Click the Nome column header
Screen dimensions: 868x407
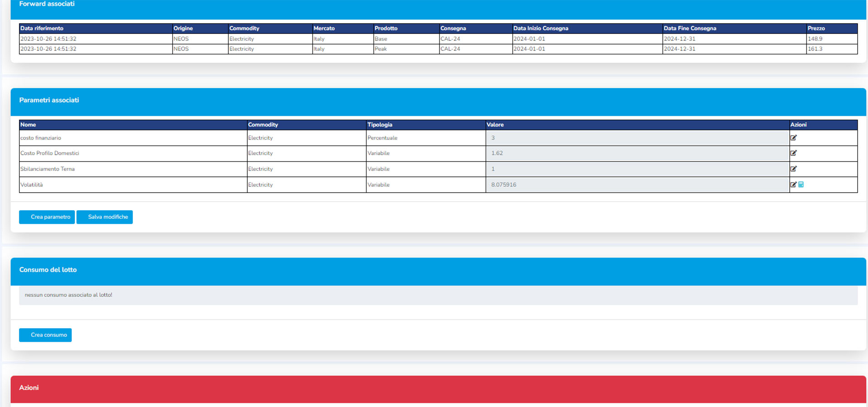click(x=28, y=125)
